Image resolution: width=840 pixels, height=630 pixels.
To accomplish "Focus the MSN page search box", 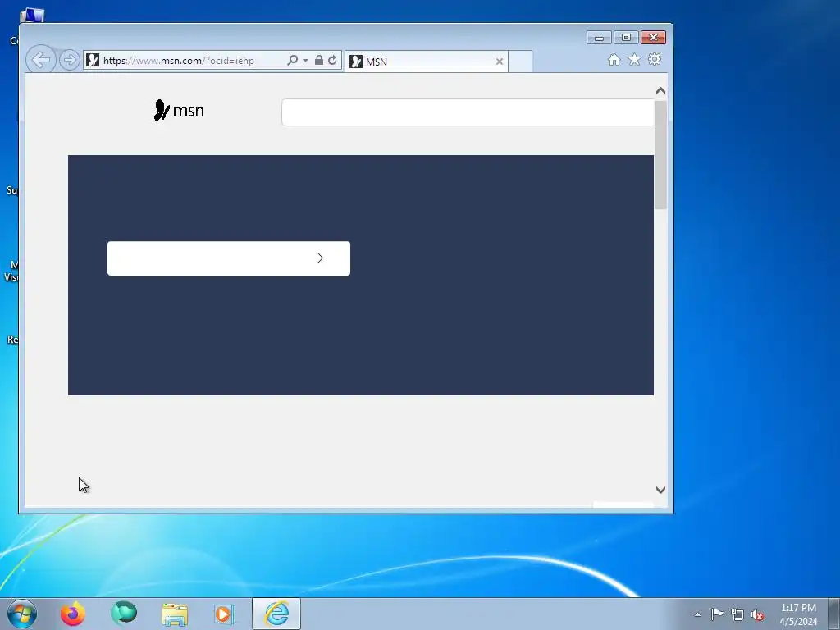I will coord(468,112).
